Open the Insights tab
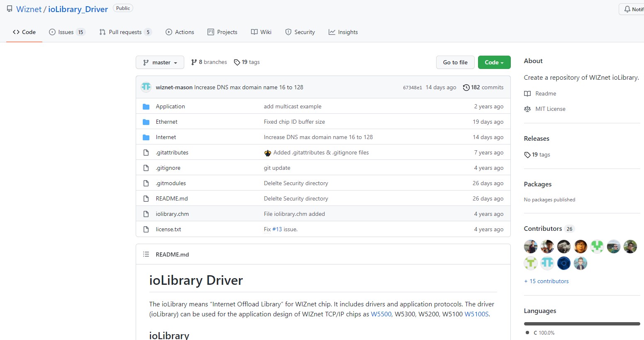 (x=343, y=32)
